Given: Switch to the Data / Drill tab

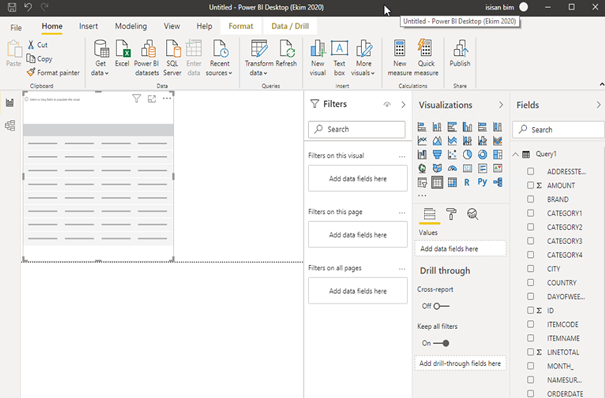Looking at the screenshot, I should tap(290, 26).
